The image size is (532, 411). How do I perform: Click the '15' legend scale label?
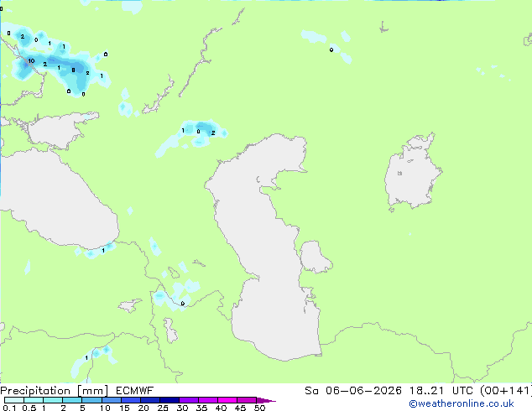[x=124, y=408]
